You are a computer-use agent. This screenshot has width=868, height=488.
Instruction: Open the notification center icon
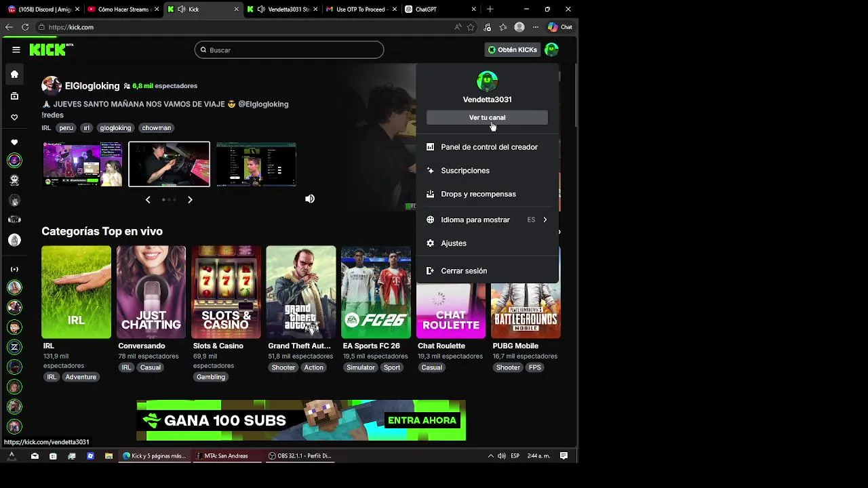point(564,456)
